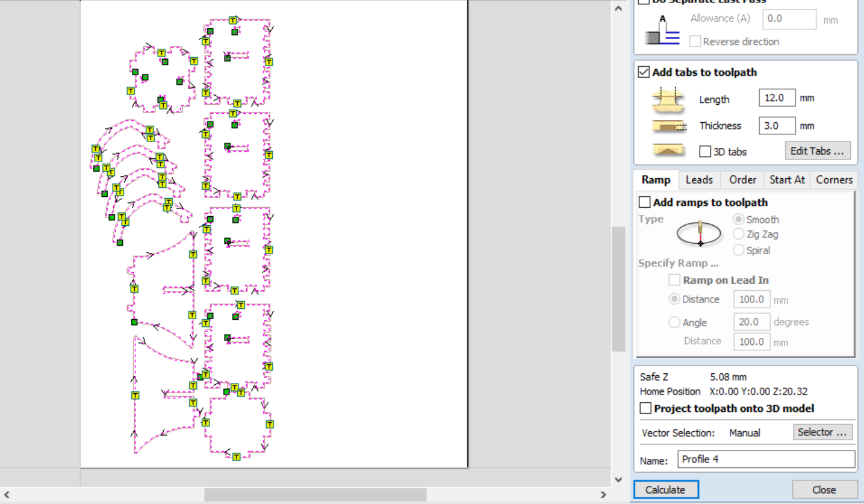Switch to the Leads tab

click(699, 180)
